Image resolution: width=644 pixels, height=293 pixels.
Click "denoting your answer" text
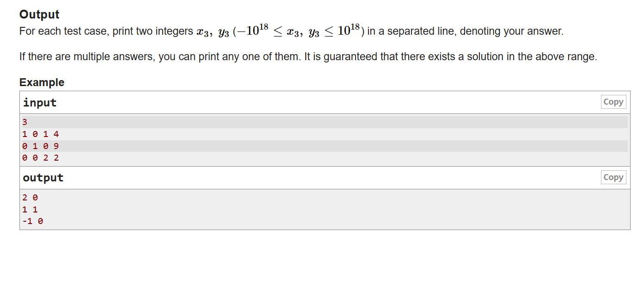[511, 31]
